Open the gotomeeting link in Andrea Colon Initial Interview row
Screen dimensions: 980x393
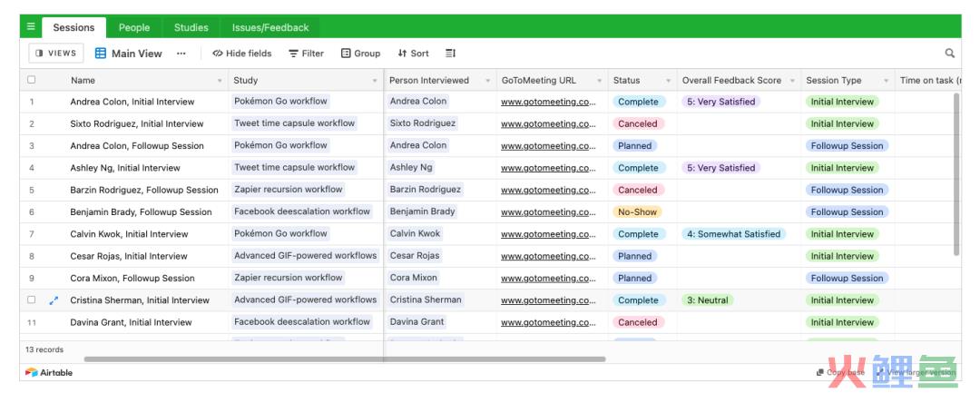coord(548,102)
